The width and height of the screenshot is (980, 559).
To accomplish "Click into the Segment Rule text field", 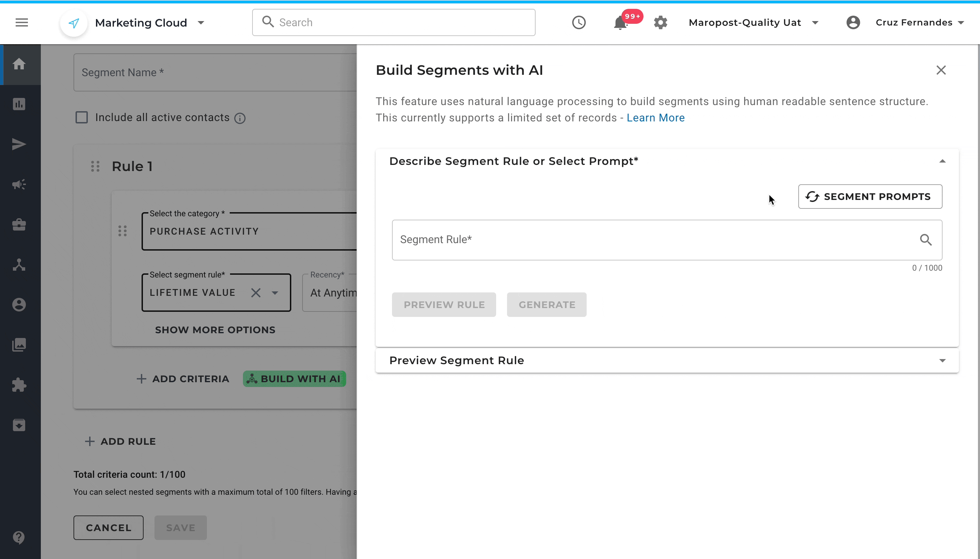I will (653, 240).
